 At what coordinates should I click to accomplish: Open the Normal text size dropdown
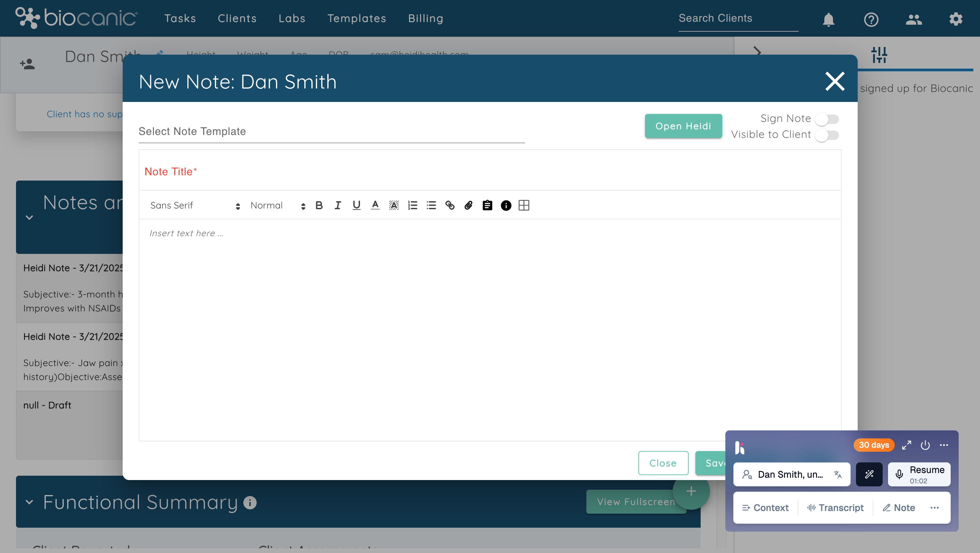pos(278,206)
